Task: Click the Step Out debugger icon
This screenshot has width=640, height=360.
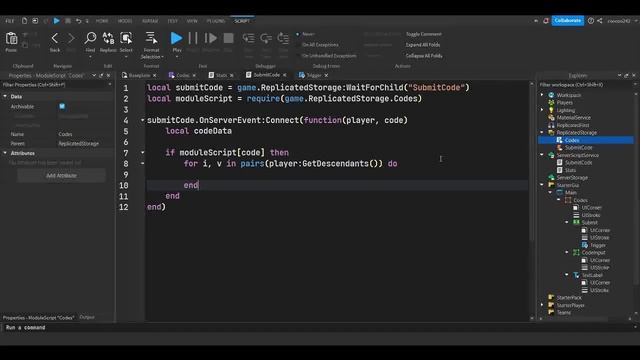Action: click(283, 38)
